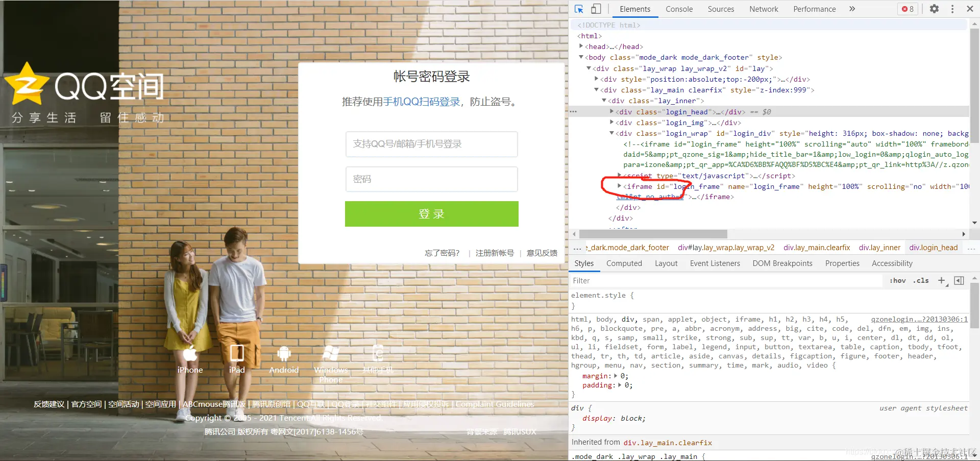
Task: Open the 忘了密码 password recovery link
Action: pyautogui.click(x=442, y=252)
